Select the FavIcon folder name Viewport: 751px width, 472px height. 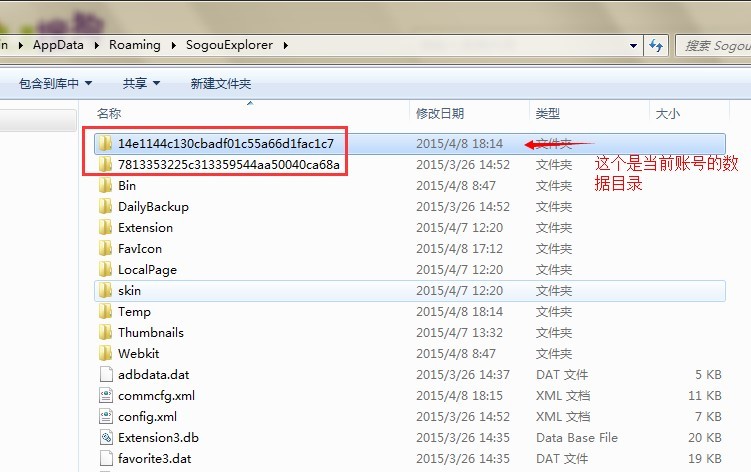point(140,248)
